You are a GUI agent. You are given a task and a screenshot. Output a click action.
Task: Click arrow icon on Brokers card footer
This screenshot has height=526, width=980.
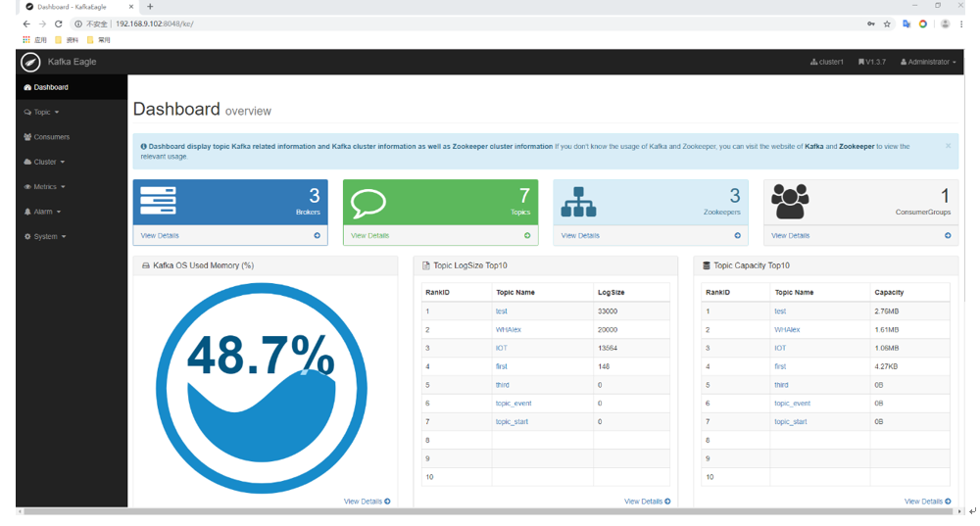coord(317,235)
